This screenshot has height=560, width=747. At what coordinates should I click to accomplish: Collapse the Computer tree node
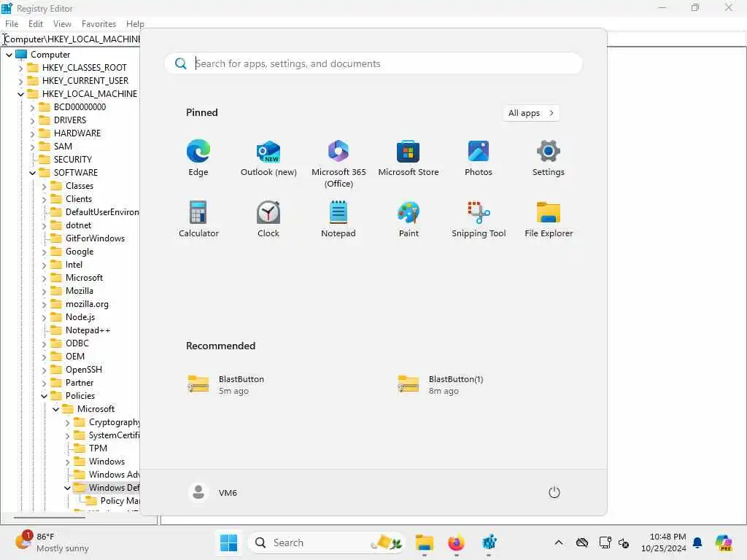click(x=9, y=55)
